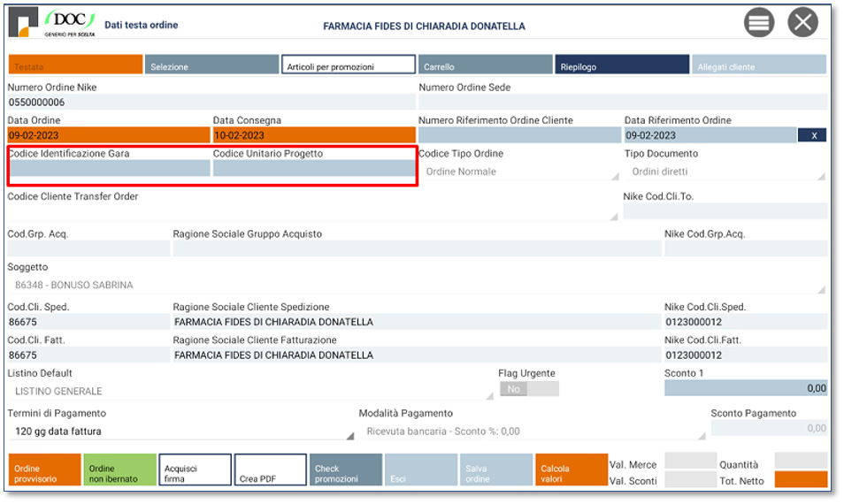Open the hamburger menu icon
The width and height of the screenshot is (844, 504).
coord(759,23)
